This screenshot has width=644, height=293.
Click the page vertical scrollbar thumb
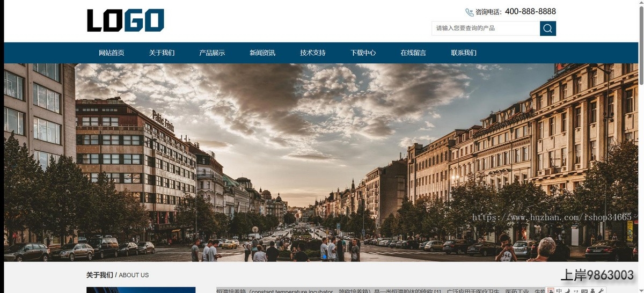click(641, 43)
